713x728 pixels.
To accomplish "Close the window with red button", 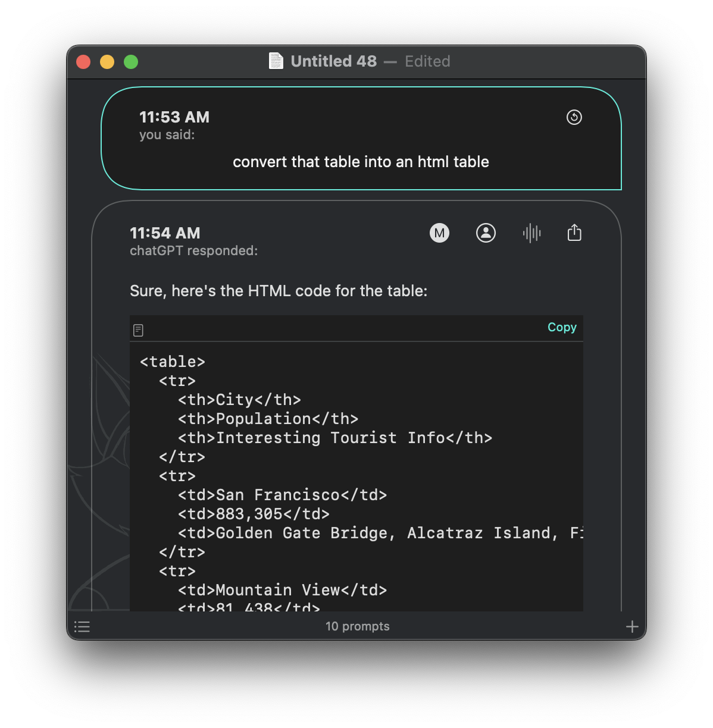I will pyautogui.click(x=83, y=62).
